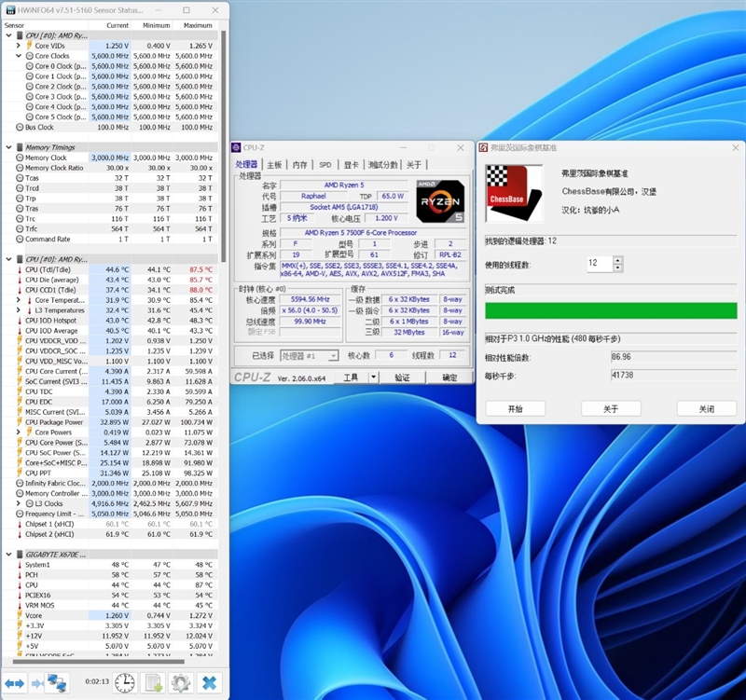The height and width of the screenshot is (700, 746).
Task: Click the 验证 button in CPU-Z
Action: point(402,377)
